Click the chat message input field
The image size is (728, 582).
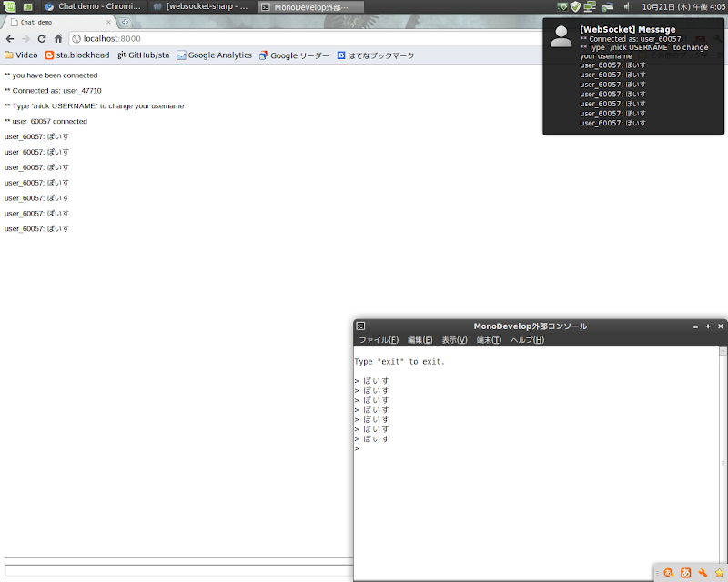178,570
